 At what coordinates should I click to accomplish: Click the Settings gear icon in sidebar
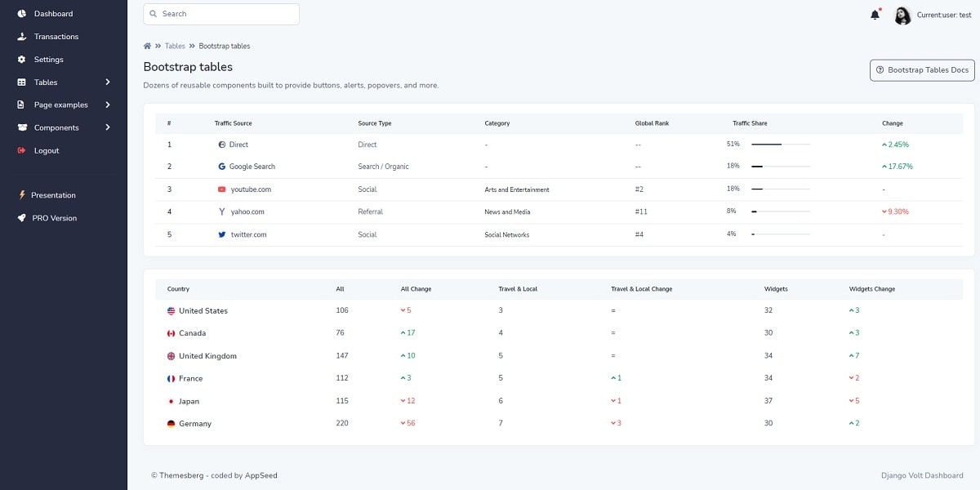pyautogui.click(x=22, y=59)
